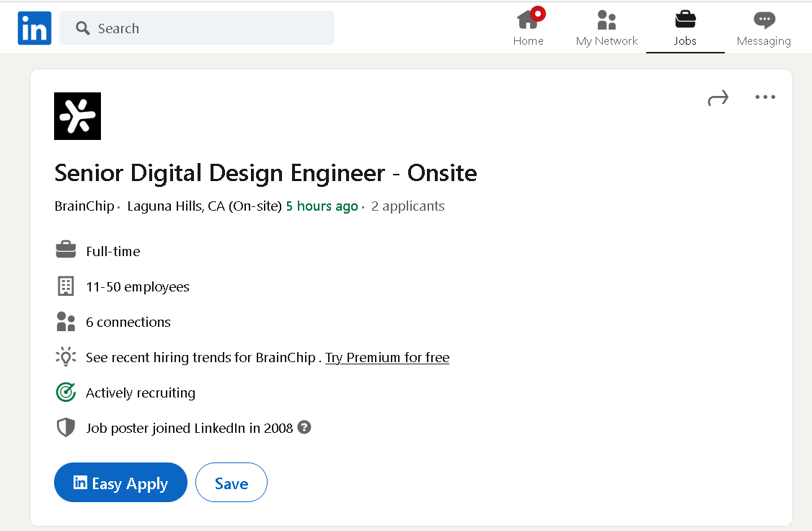Go to My Network icon

(x=606, y=21)
